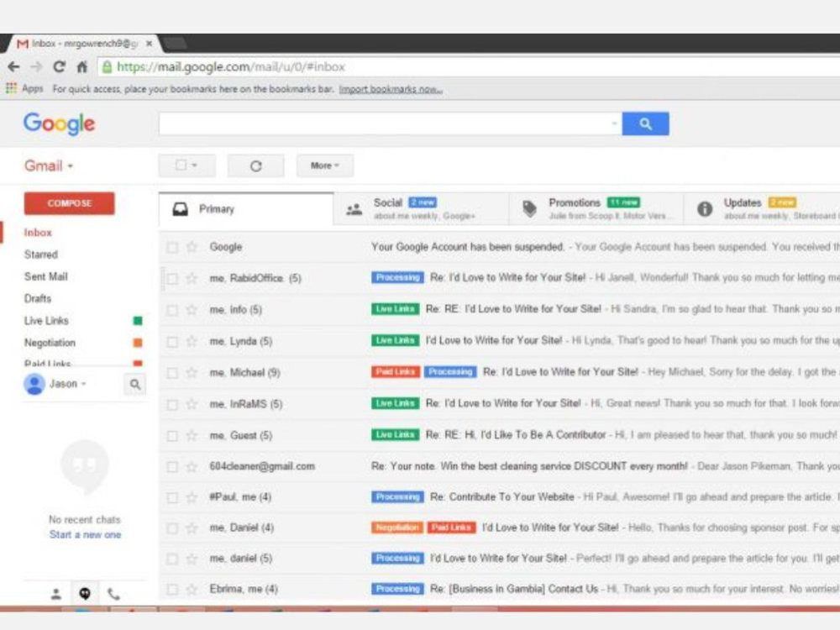
Task: Click the green padlock in address bar
Action: 107,66
